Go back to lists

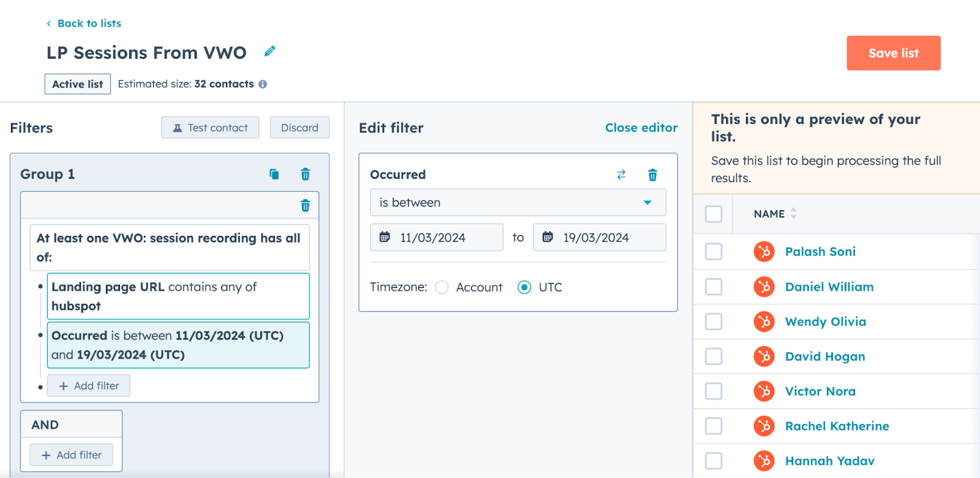tap(84, 23)
